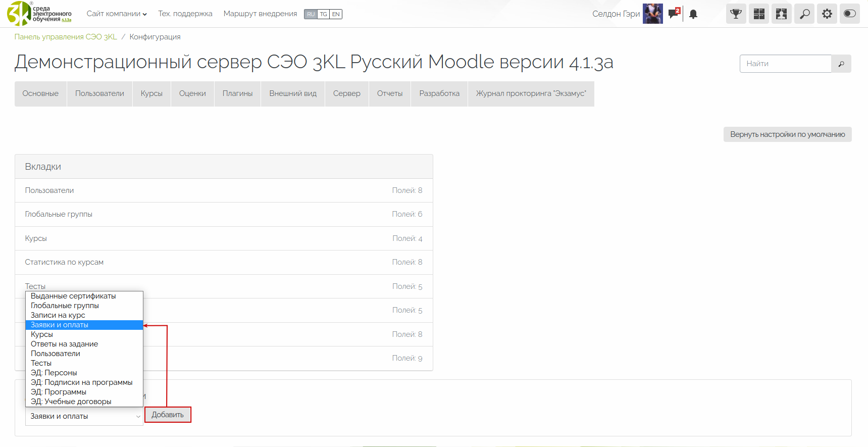Click the Найти search input field
The height and width of the screenshot is (447, 868).
click(785, 64)
